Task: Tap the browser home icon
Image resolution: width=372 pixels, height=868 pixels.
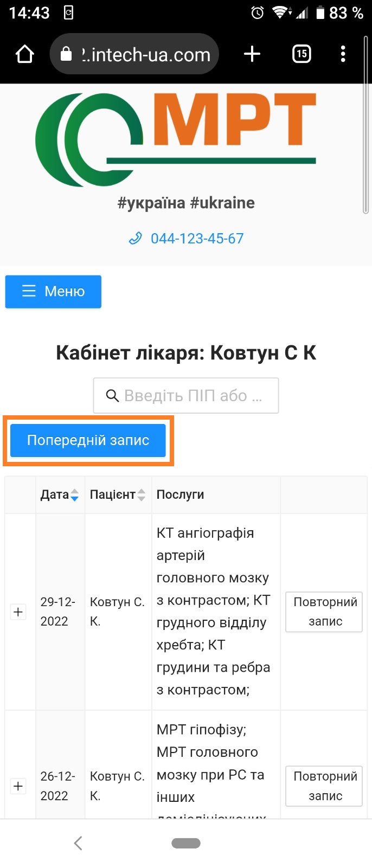Action: tap(25, 54)
